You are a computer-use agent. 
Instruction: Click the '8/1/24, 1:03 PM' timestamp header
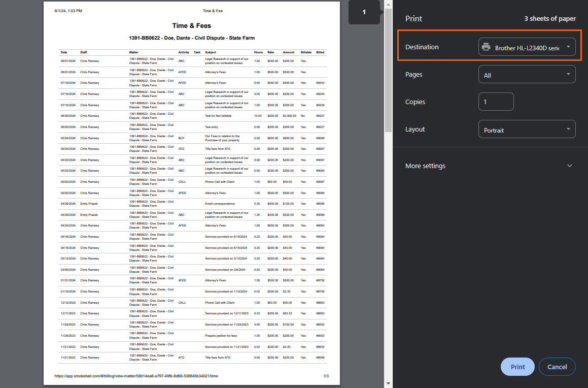click(68, 11)
